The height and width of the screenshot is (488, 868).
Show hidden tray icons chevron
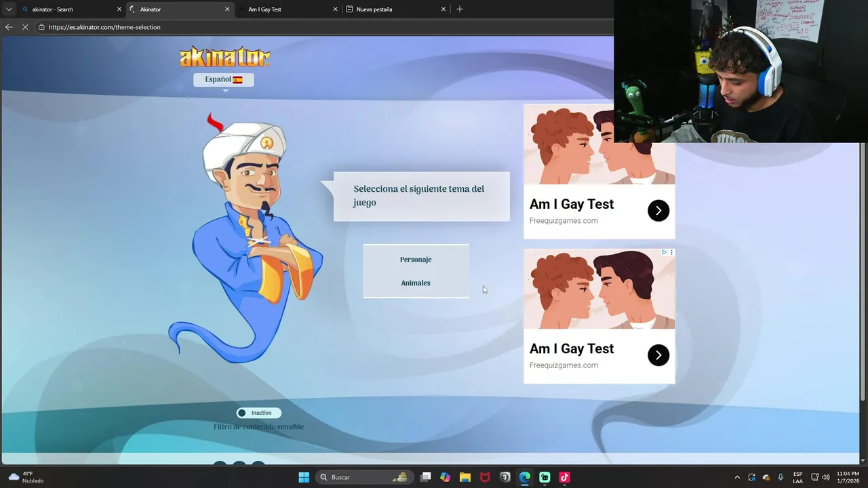click(737, 477)
